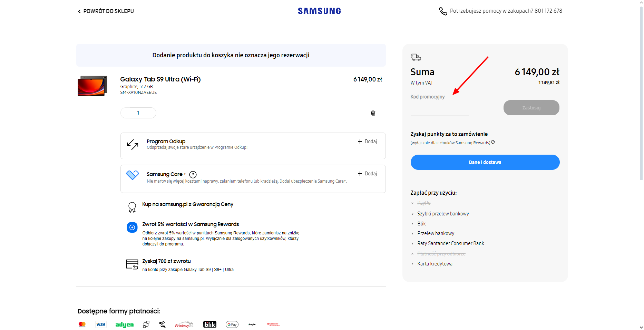This screenshot has height=330, width=644.
Task: Click the Samsung Rewards blue icon
Action: pos(132,227)
